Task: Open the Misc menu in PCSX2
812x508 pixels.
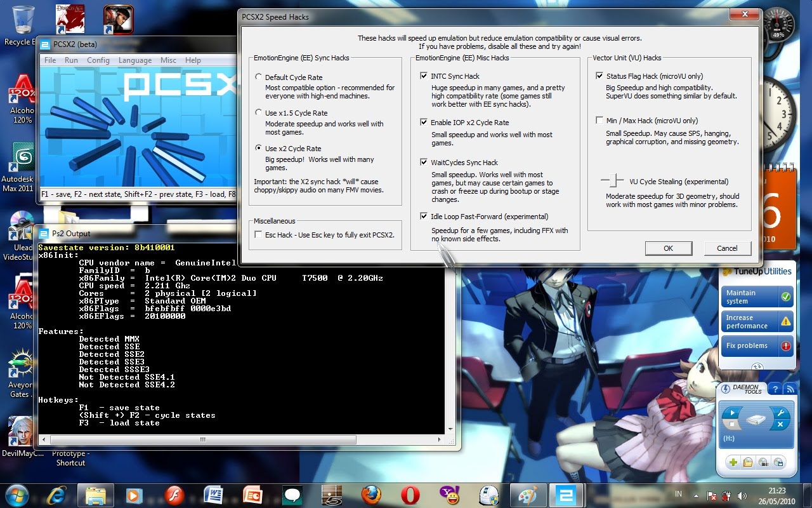Action: click(168, 60)
